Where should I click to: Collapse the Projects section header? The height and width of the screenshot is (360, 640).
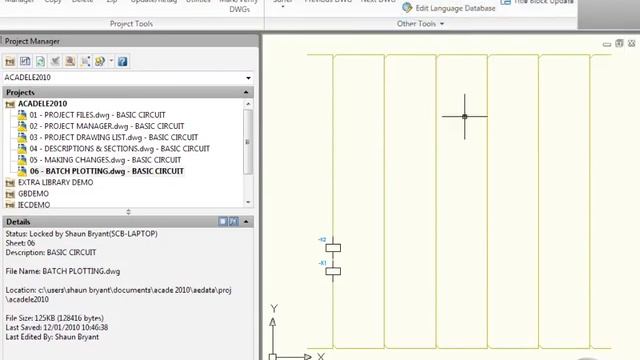(246, 92)
